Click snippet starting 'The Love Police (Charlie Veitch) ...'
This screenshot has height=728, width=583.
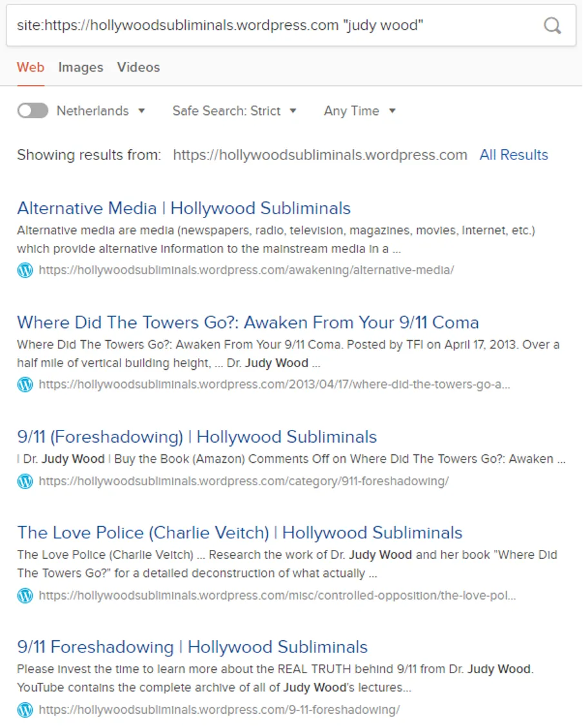click(287, 563)
